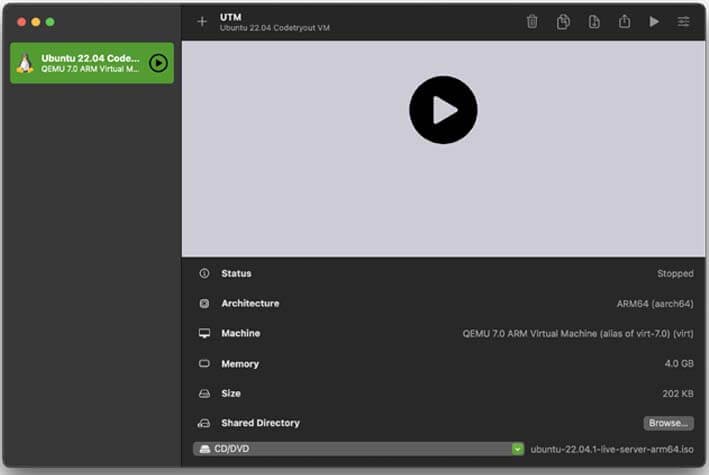Minimize the UTM window with the yellow button
The image size is (709, 475).
(36, 22)
